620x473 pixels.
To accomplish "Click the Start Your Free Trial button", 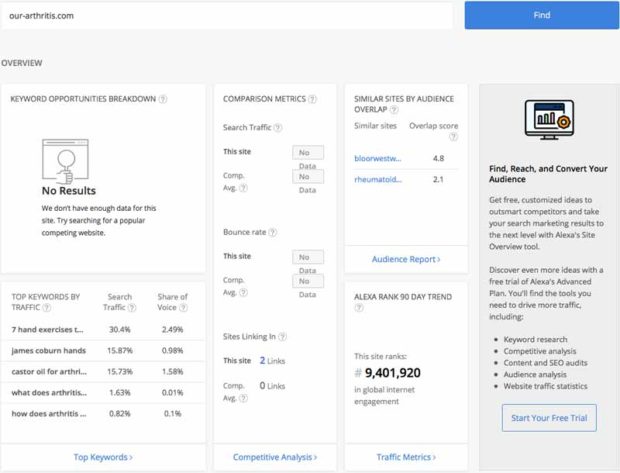I will 547,417.
